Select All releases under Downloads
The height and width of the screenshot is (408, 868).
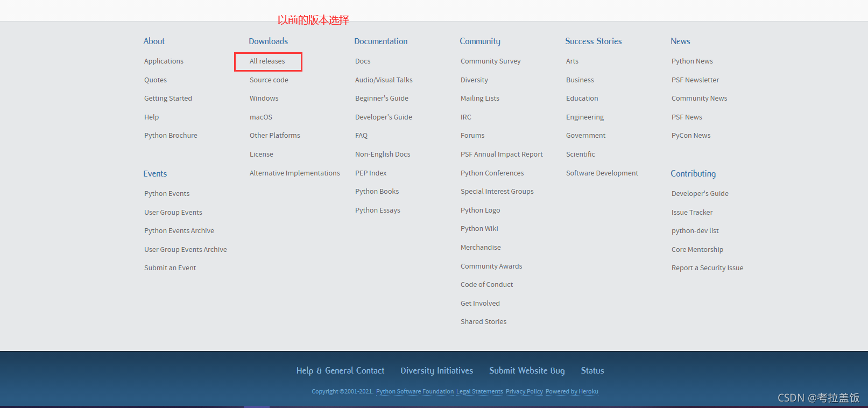267,61
